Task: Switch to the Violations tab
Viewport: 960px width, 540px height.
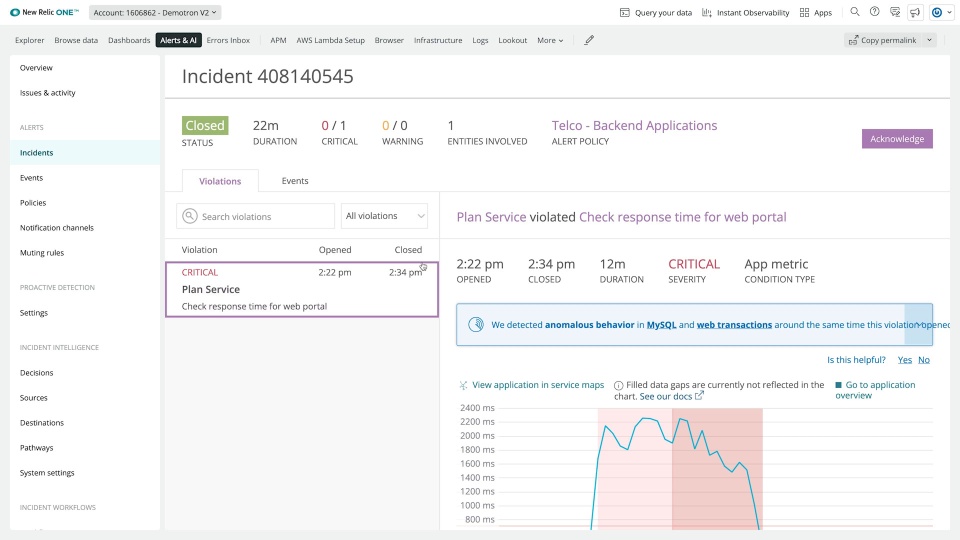Action: click(220, 181)
